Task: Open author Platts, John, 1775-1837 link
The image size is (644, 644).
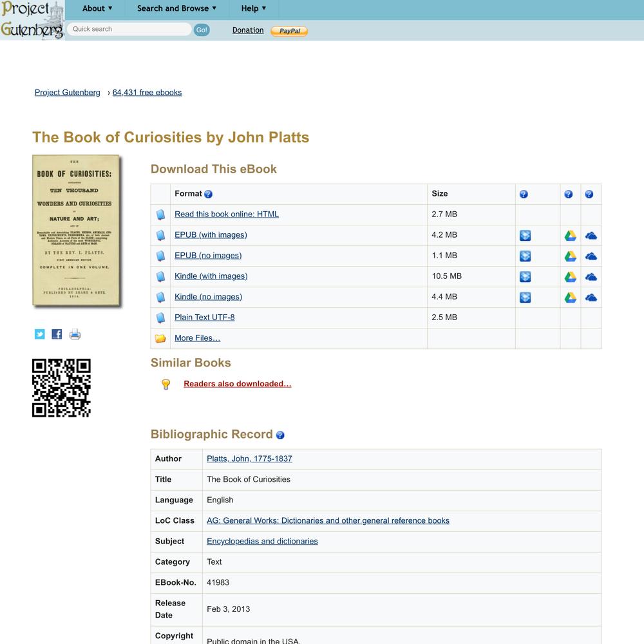Action: (249, 459)
